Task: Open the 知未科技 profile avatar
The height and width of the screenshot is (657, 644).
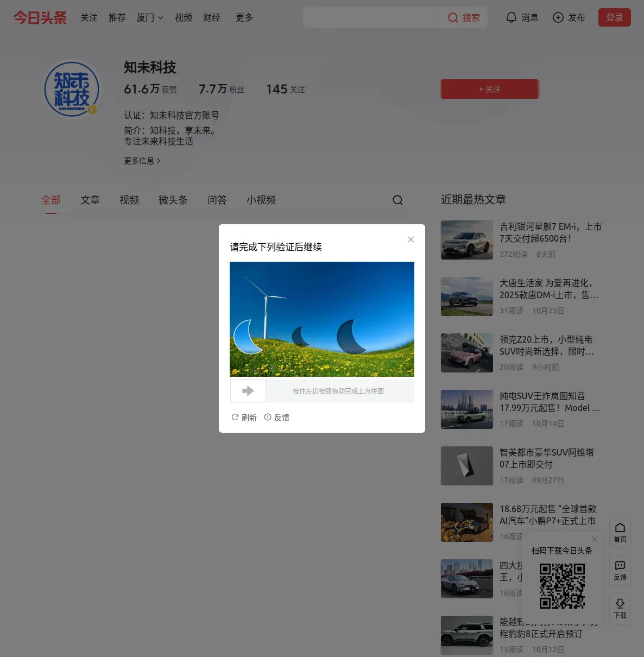Action: point(72,89)
